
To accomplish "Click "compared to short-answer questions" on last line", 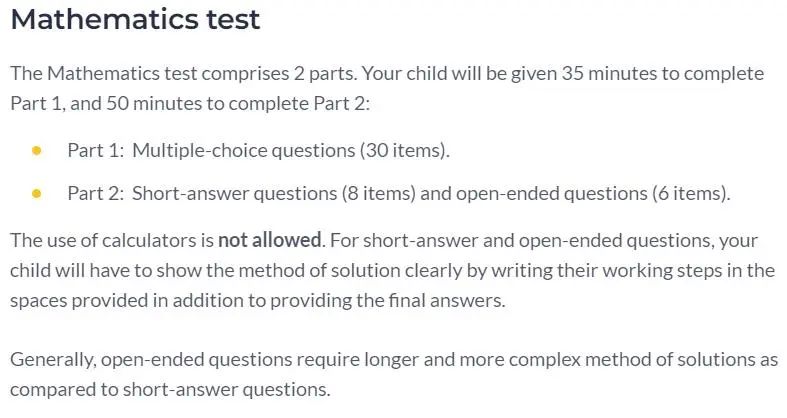I will pos(170,390).
